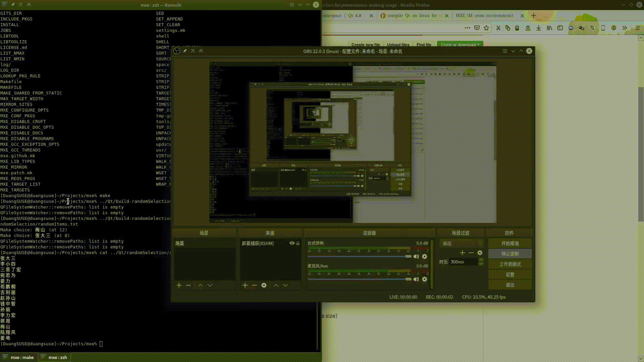The image size is (644, 362).
Task: Toggle 工作室模式 studio mode
Action: pos(510,264)
